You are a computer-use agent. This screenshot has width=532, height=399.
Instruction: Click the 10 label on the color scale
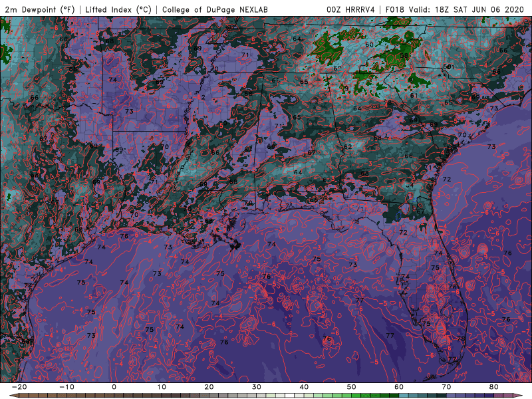coord(162,387)
